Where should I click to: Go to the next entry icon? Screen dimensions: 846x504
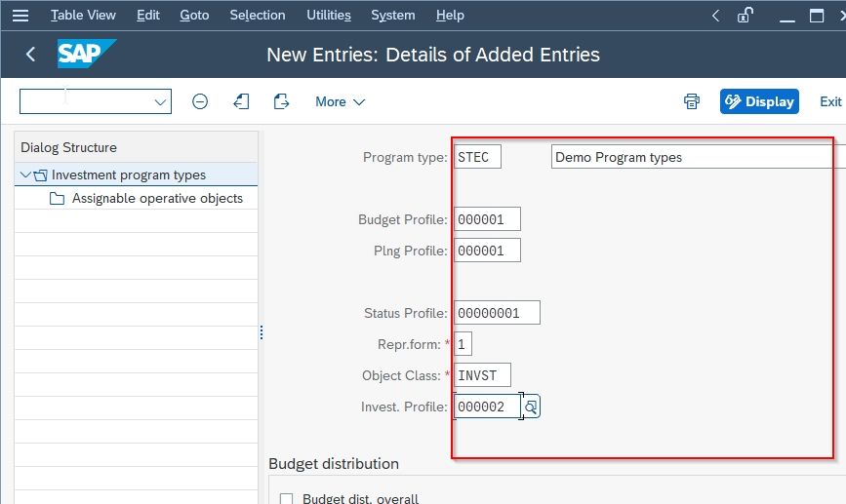click(x=281, y=101)
